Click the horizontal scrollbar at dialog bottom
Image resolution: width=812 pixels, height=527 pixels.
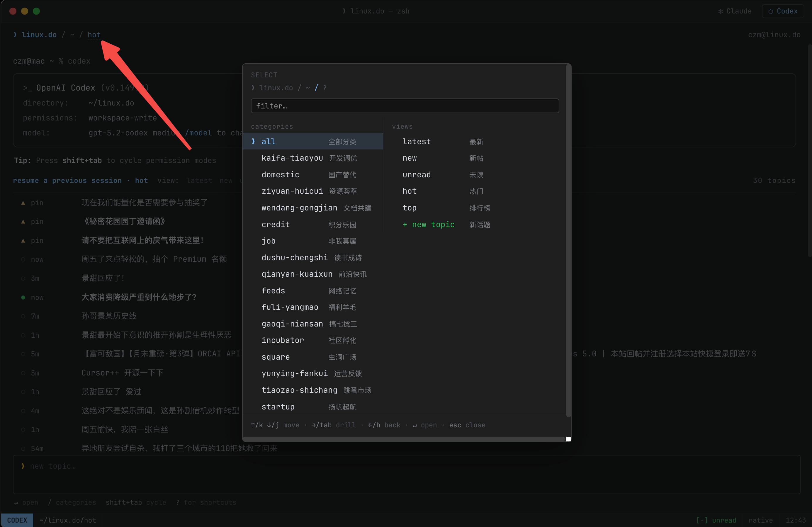(x=404, y=439)
